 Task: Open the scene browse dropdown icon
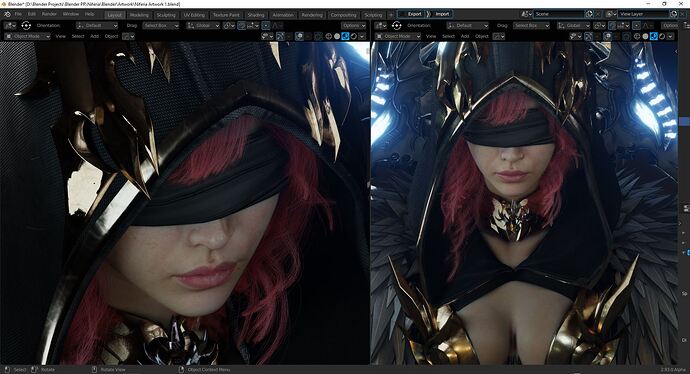tap(526, 14)
